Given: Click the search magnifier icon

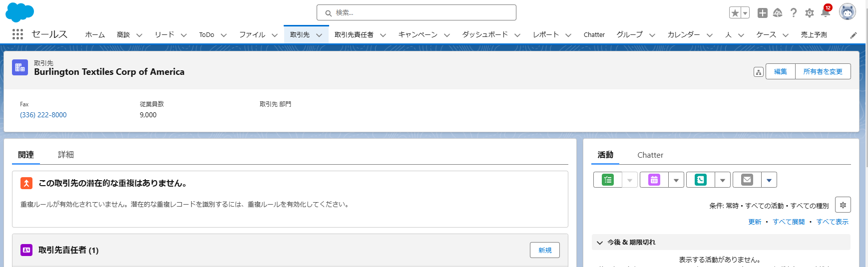Looking at the screenshot, I should [x=328, y=13].
